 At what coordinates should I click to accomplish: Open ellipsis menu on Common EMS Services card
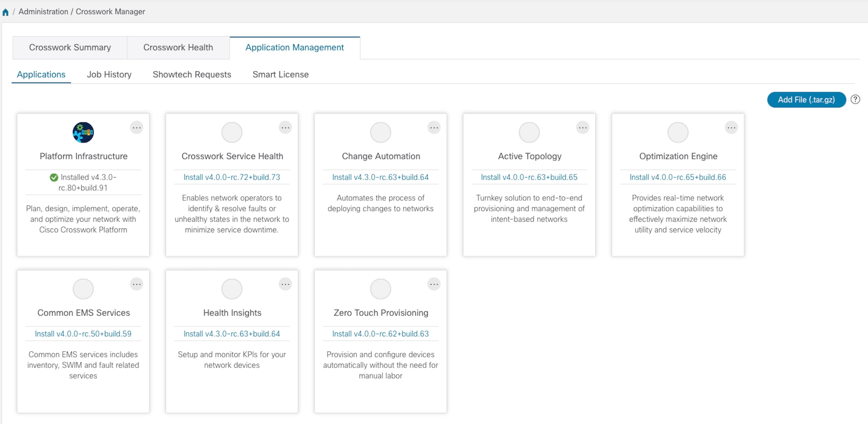[x=137, y=284]
